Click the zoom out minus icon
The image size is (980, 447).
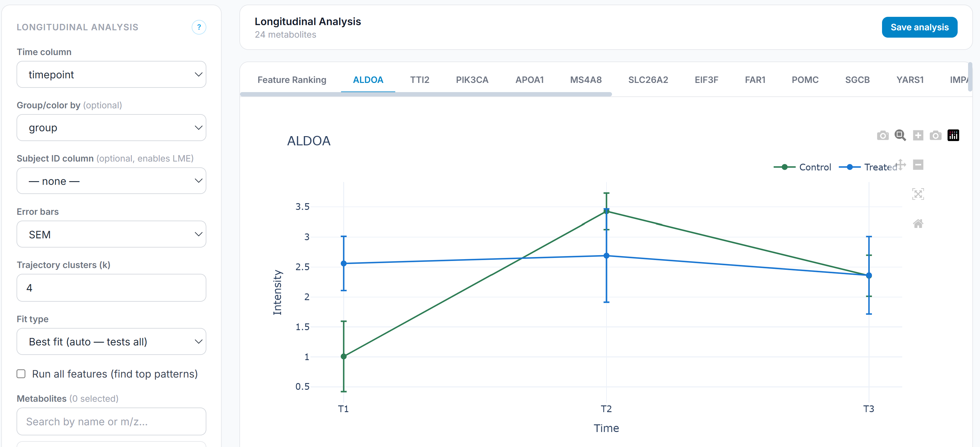pos(918,165)
